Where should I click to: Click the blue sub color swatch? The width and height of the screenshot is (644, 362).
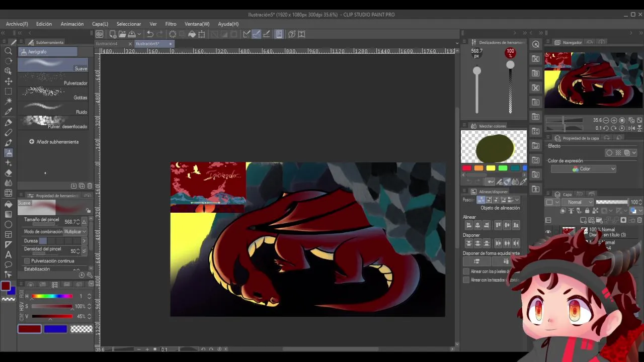tap(55, 329)
